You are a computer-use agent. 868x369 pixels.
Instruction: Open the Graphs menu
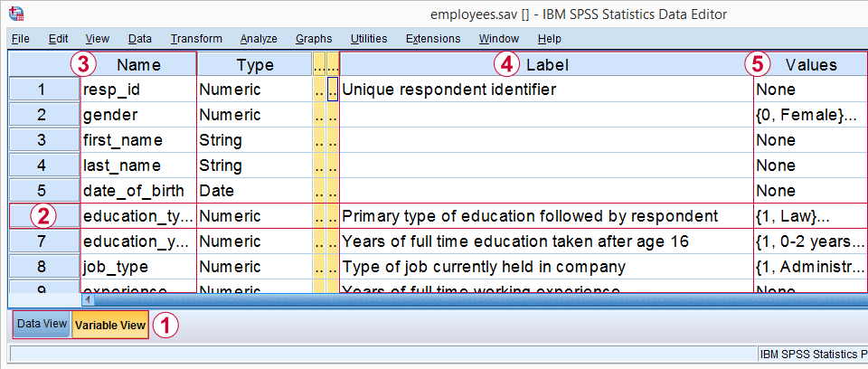pyautogui.click(x=314, y=39)
